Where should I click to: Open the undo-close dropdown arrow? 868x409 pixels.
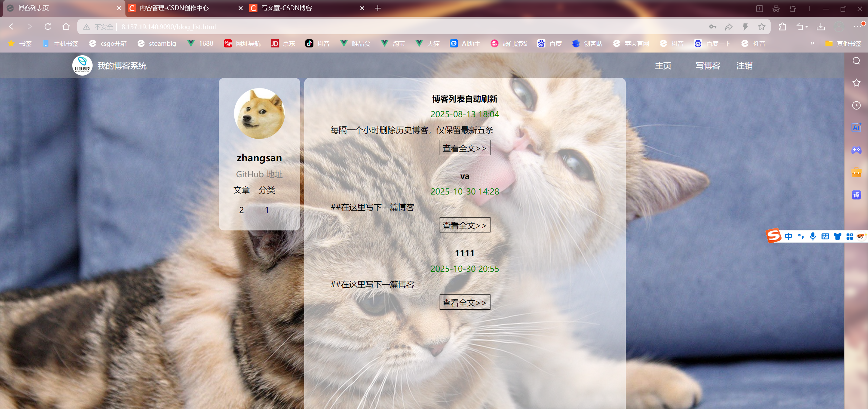coord(807,27)
